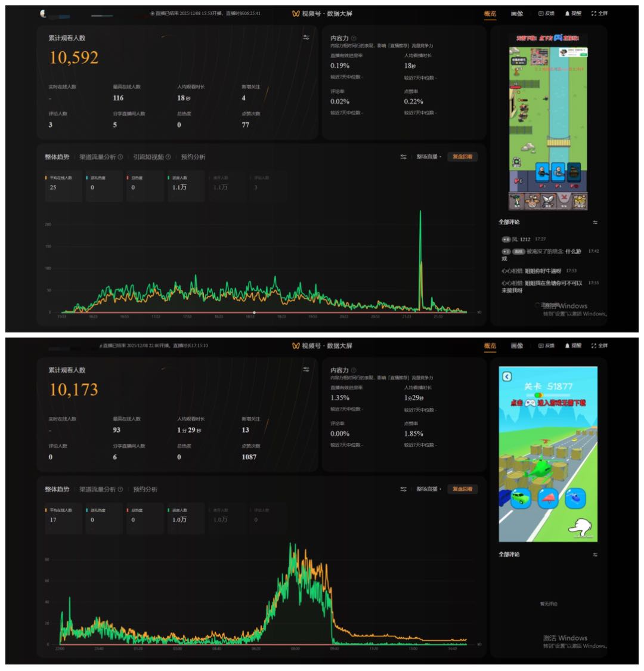Click the 提醒 bell icon in the 10,173 dashboard
This screenshot has height=671, width=644.
point(568,346)
